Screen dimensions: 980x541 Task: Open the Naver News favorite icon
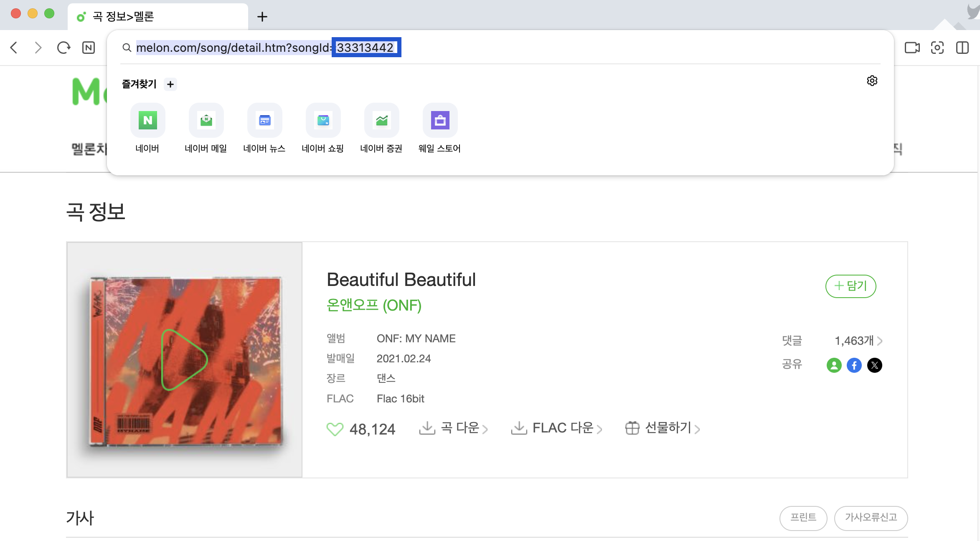264,121
